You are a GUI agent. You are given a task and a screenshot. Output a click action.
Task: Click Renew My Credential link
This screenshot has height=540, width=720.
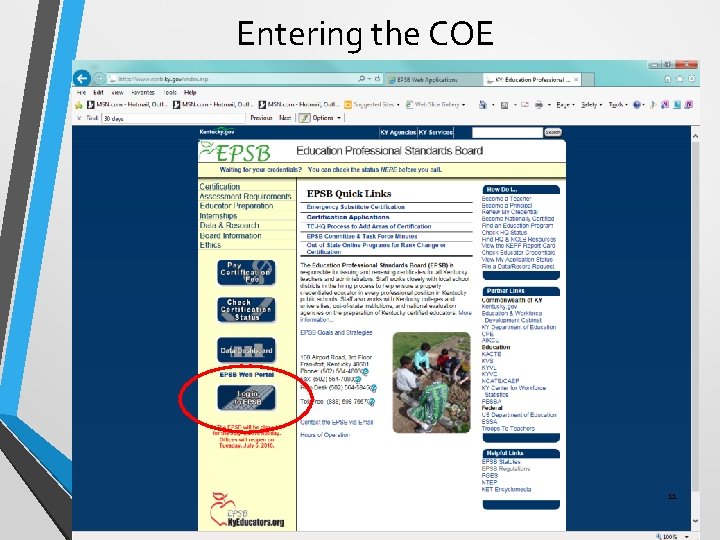coord(509,212)
